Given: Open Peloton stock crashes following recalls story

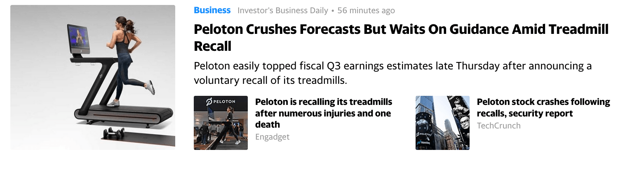Looking at the screenshot, I should pyautogui.click(x=543, y=107).
